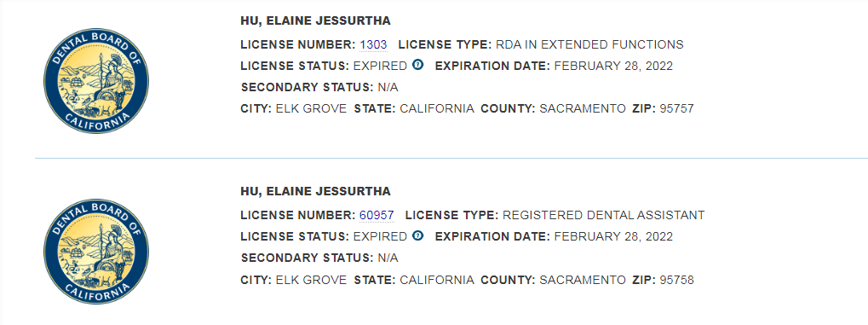The width and height of the screenshot is (868, 325).
Task: Click help icon beside Registered Dental Assistant expired status
Action: tap(418, 236)
